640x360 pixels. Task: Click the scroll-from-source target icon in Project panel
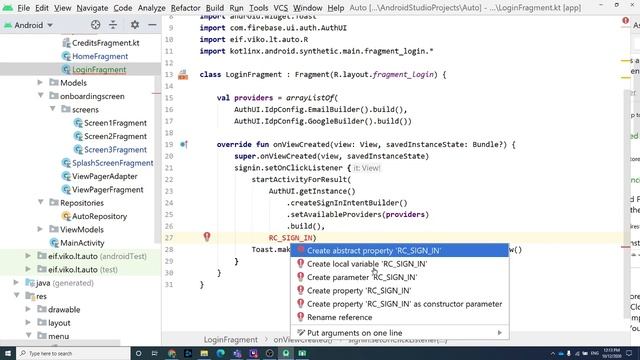pyautogui.click(x=96, y=25)
